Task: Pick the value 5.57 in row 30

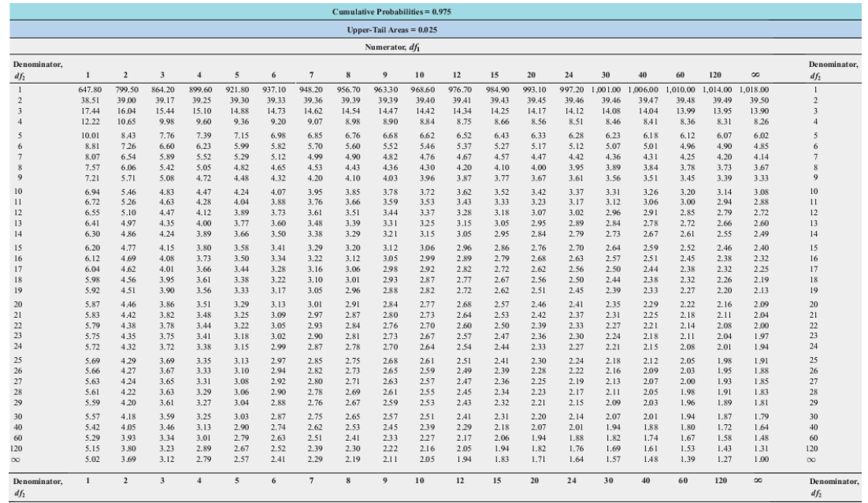Action: (92, 416)
